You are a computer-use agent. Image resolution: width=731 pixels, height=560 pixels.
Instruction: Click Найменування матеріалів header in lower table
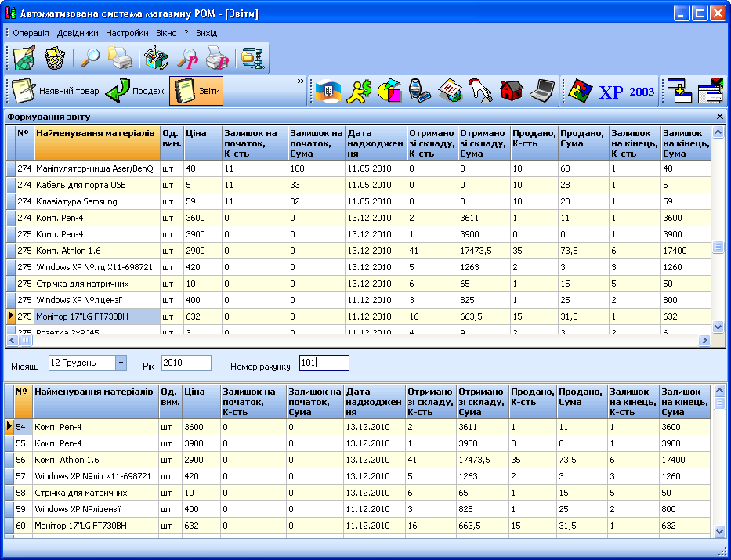(x=96, y=402)
